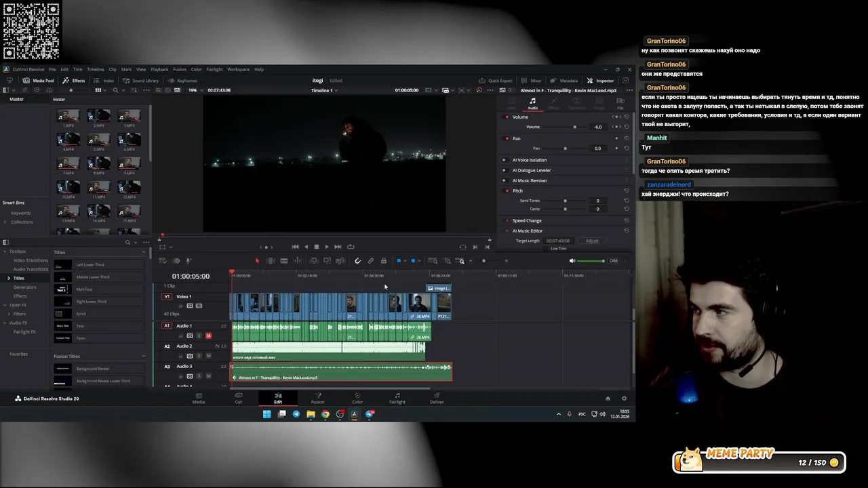Open the Workspace menu
868x488 pixels.
pyautogui.click(x=238, y=69)
